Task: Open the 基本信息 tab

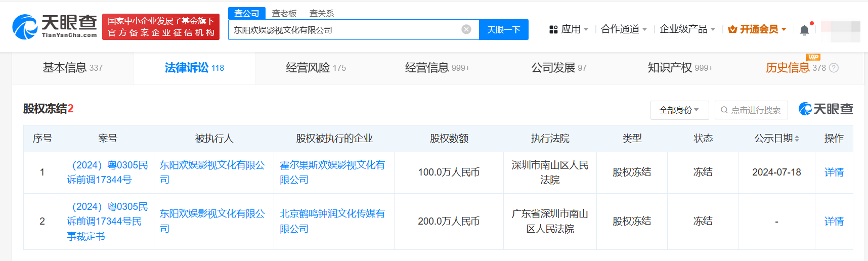Action: 73,68
